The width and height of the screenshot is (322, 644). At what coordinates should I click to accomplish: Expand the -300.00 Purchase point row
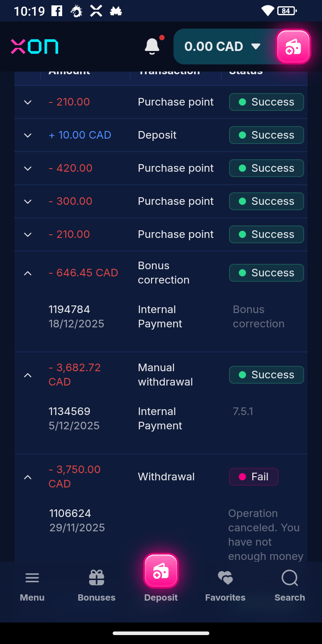click(28, 201)
